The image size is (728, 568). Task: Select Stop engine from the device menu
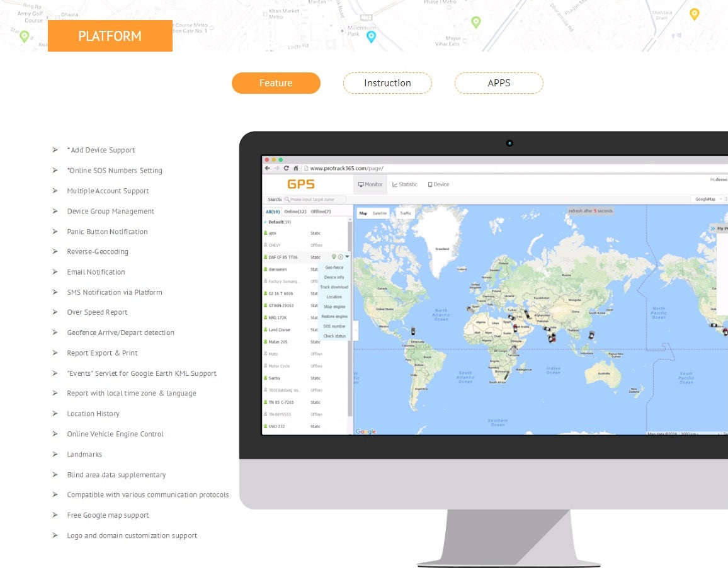(x=334, y=307)
